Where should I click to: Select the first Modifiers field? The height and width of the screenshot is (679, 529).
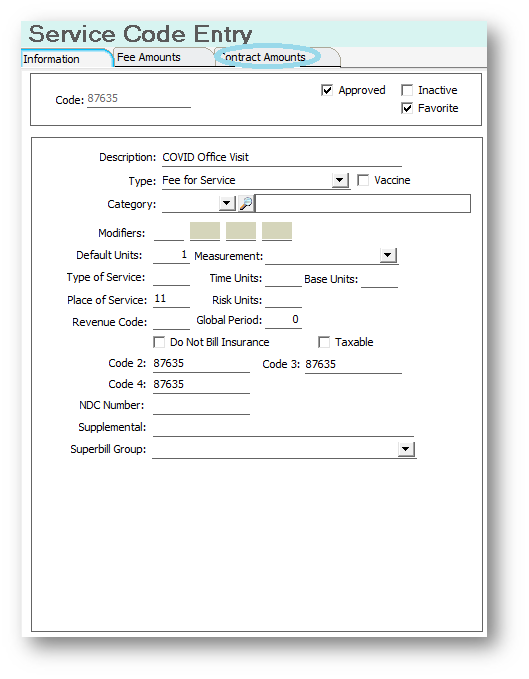point(169,232)
